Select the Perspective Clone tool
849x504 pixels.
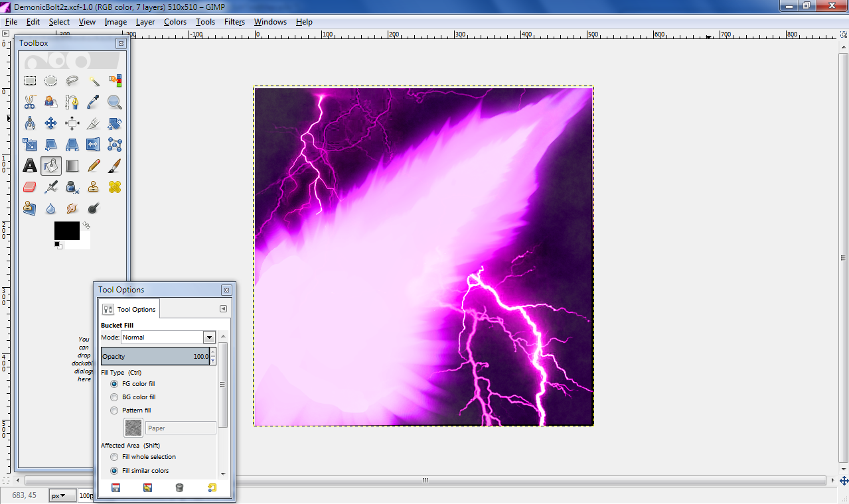click(x=30, y=208)
